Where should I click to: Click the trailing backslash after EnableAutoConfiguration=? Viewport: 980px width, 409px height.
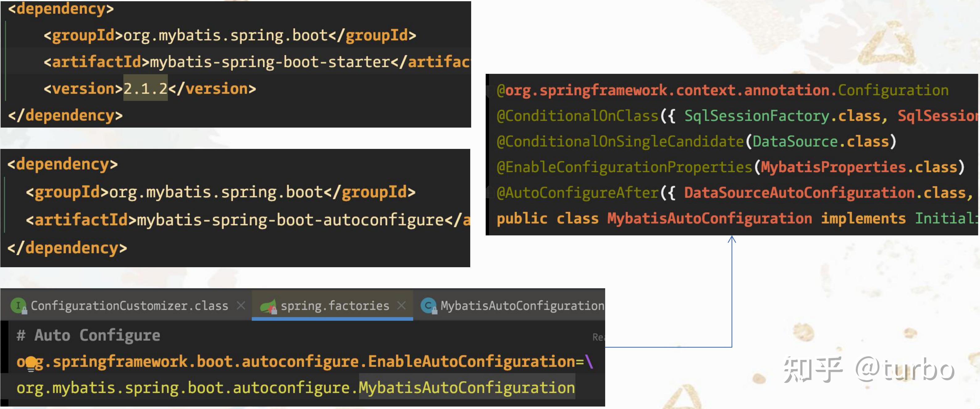589,362
